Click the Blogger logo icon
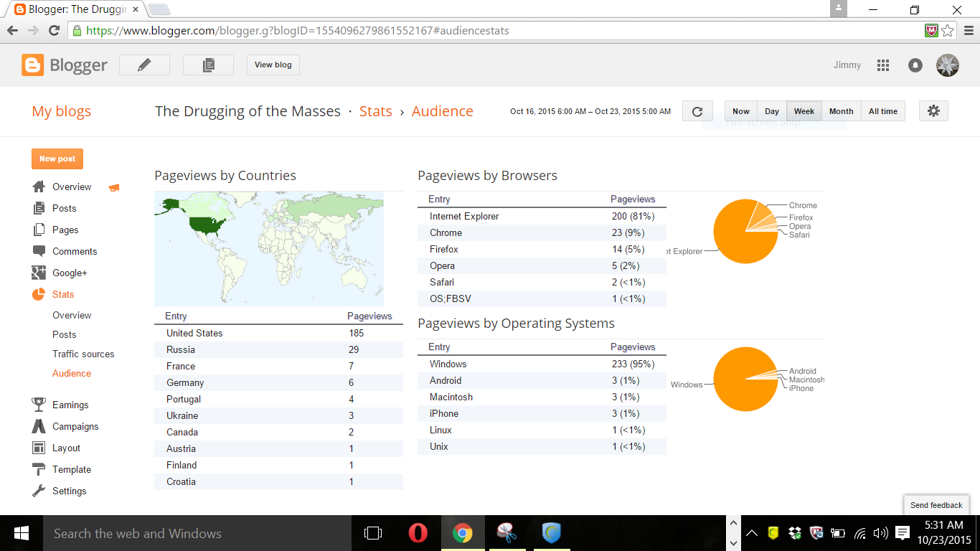Screen dimensions: 980x551 [x=32, y=65]
